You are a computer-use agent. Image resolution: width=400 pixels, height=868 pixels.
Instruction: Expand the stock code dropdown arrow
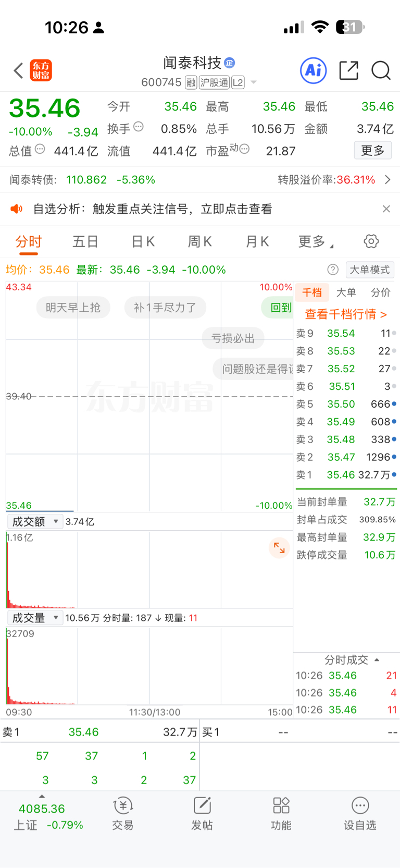point(254,82)
